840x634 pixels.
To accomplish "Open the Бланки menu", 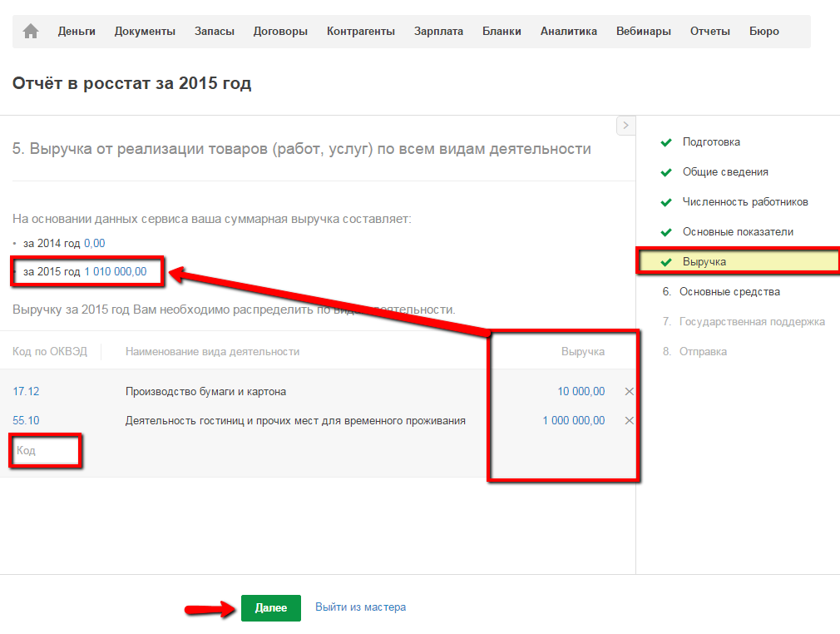I will pyautogui.click(x=502, y=32).
